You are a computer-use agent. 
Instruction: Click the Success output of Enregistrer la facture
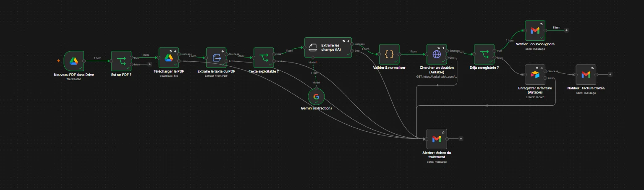546,71
